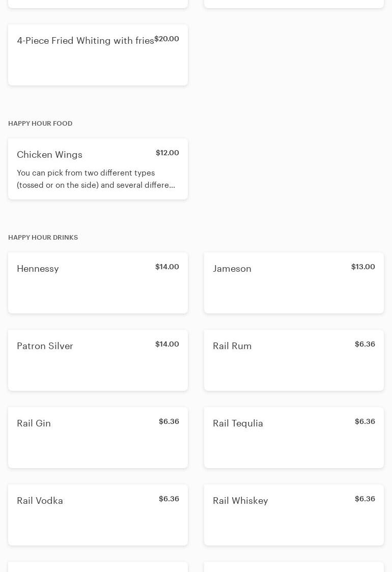Click the $14.00 price on Hennessy
Screen dimensions: 392x572
(167, 267)
